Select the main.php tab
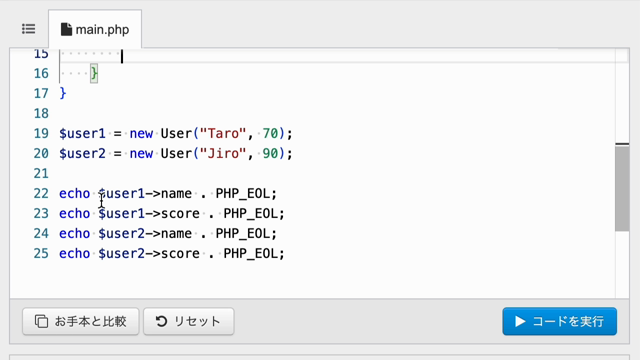The image size is (640, 360). [x=95, y=29]
